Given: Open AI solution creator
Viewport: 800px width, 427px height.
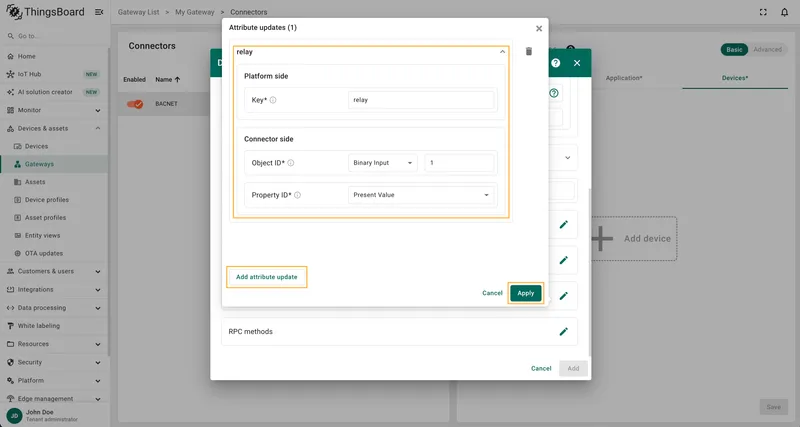Looking at the screenshot, I should 54,92.
